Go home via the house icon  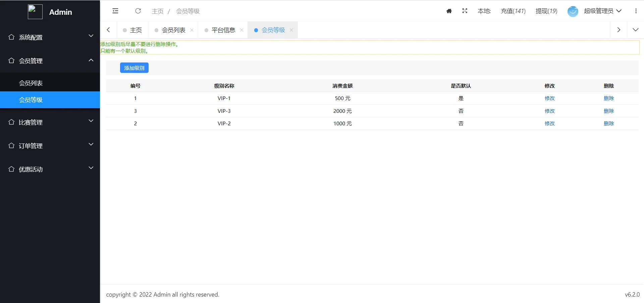[x=449, y=11]
